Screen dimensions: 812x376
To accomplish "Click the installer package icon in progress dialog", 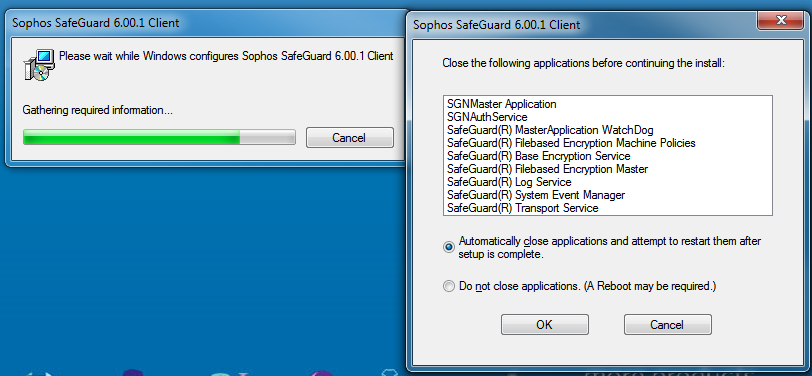I will (x=39, y=64).
